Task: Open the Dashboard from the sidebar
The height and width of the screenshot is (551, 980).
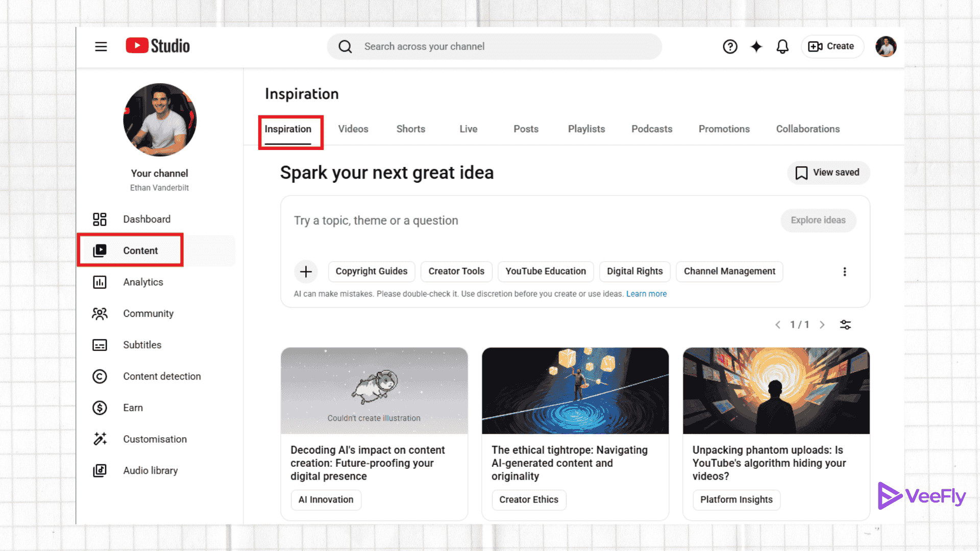Action: 146,219
